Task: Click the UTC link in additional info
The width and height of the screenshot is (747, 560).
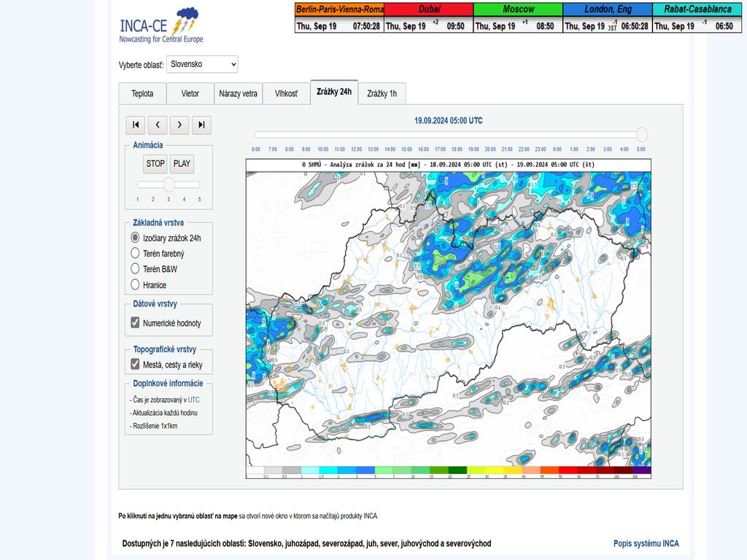Action: pos(193,400)
